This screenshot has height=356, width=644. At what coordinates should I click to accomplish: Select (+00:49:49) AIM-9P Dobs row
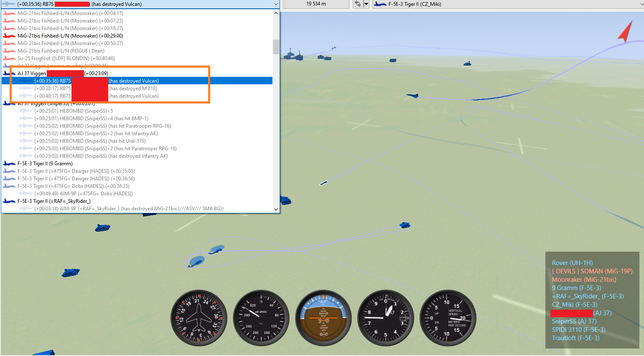[137, 194]
